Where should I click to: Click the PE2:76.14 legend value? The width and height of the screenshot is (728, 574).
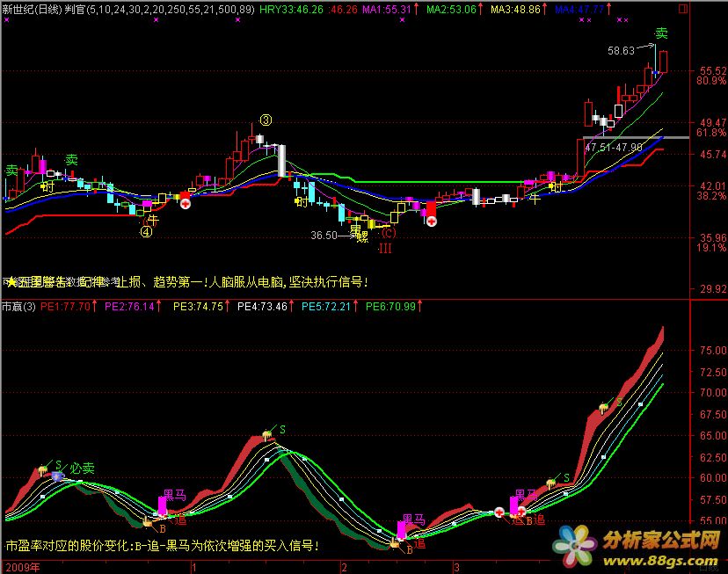(129, 306)
